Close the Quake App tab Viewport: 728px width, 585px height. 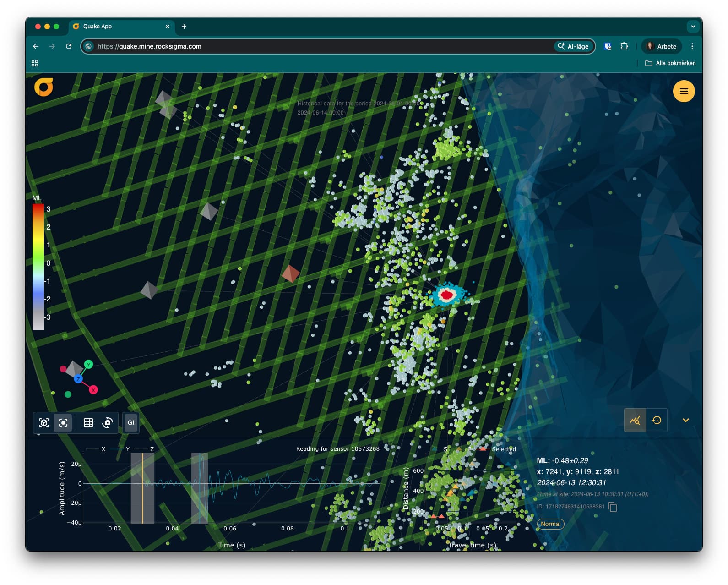tap(168, 27)
